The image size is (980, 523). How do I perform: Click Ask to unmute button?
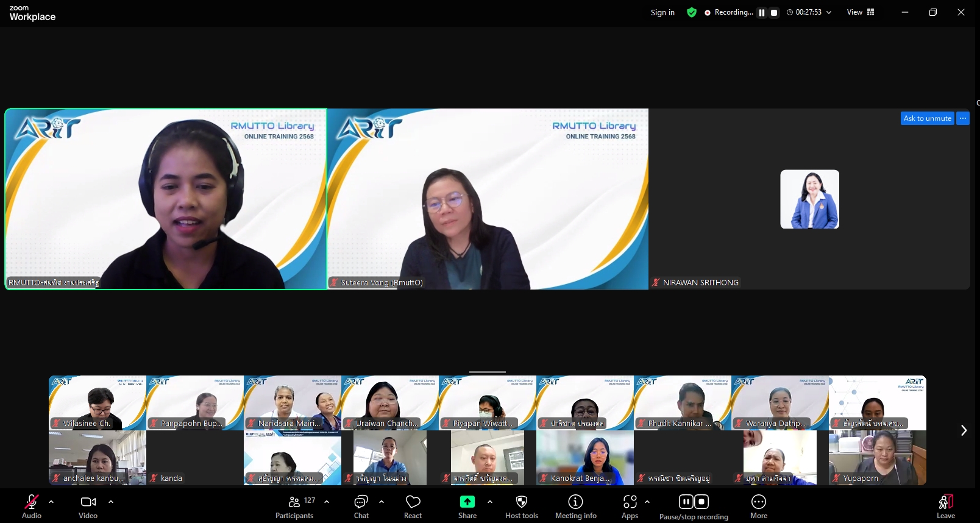tap(928, 118)
